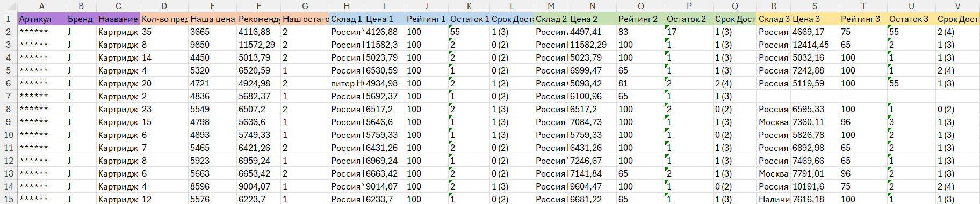Click the 'Цена 1' header cell
Viewport: 980px width, 204px height.
tap(384, 19)
